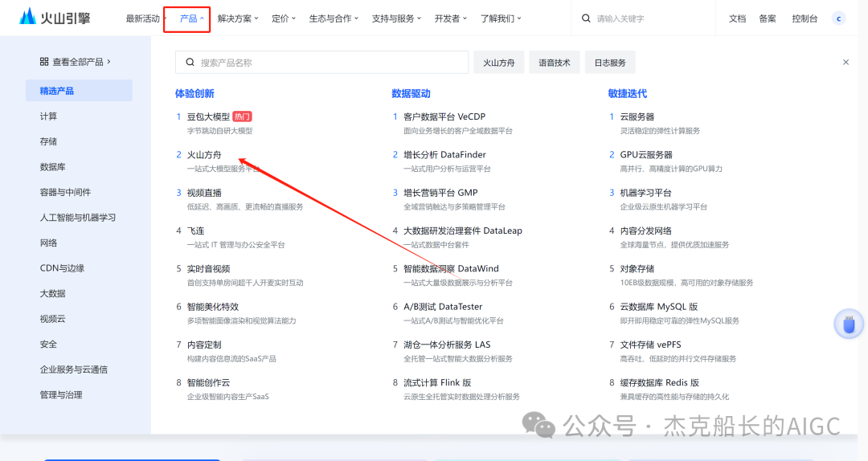868x461 pixels.
Task: Open the 定价 dropdown
Action: (284, 18)
